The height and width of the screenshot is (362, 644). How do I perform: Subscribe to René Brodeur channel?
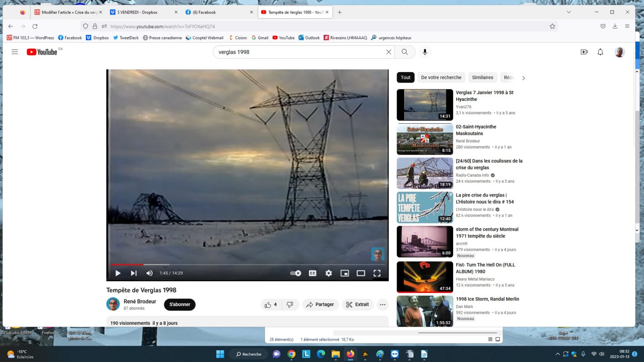point(179,305)
